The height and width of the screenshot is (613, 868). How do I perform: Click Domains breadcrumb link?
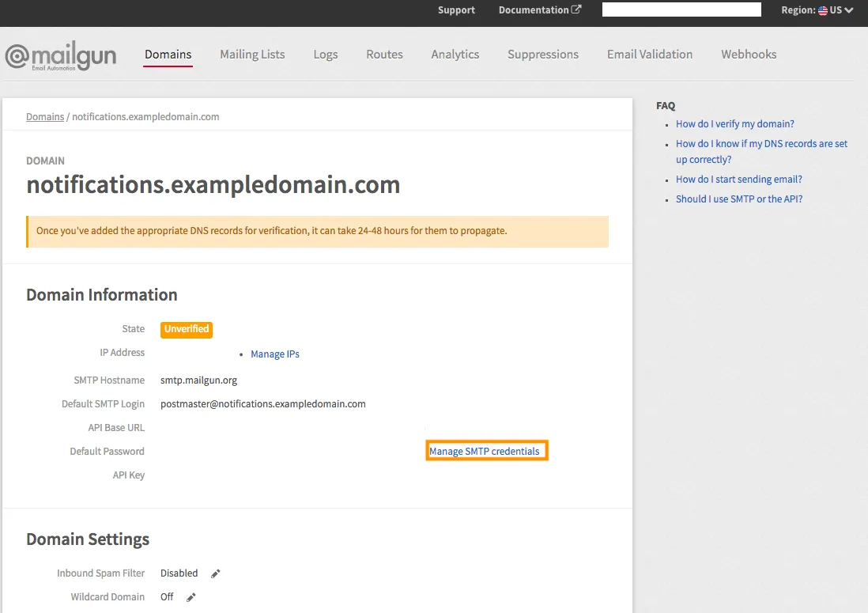[x=45, y=116]
